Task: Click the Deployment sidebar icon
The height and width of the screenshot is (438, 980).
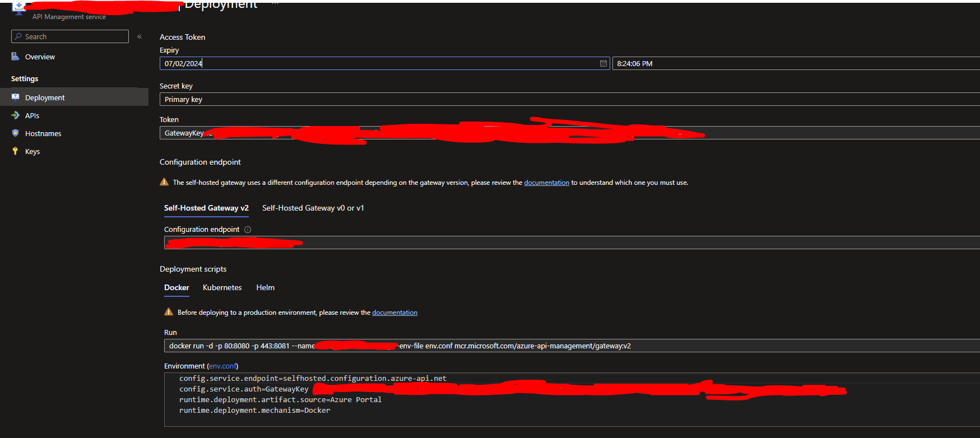Action: pos(15,97)
